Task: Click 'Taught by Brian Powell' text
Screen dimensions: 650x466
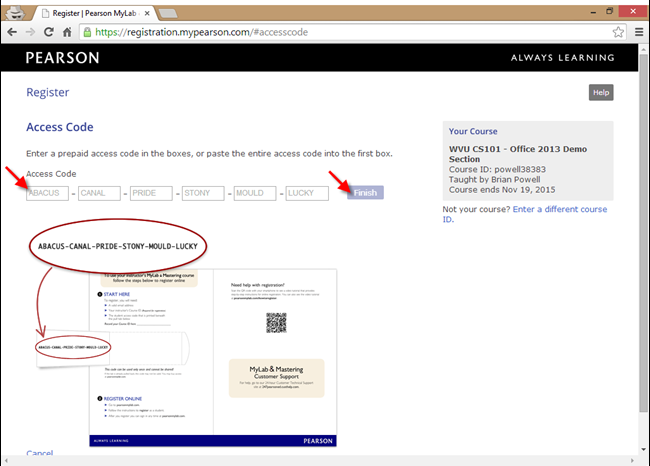Action: point(494,180)
